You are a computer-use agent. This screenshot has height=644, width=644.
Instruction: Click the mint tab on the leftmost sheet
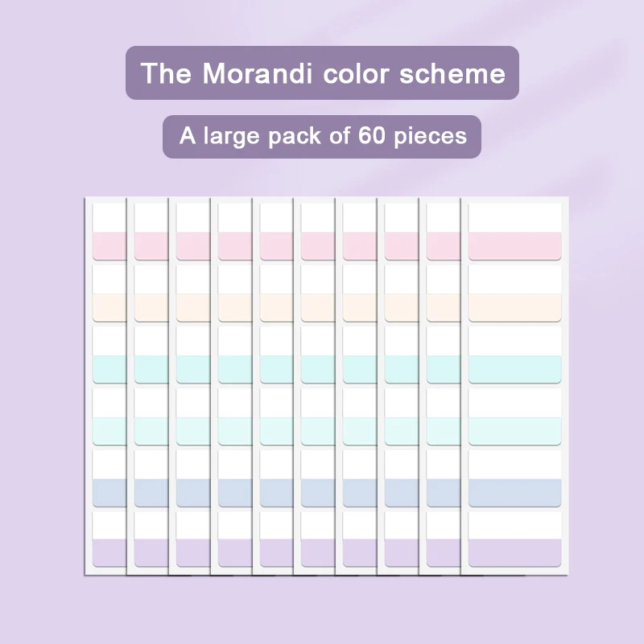(109, 430)
